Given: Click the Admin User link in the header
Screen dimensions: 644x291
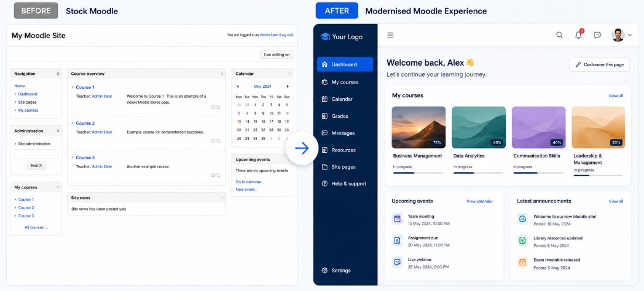Looking at the screenshot, I should pos(269,35).
